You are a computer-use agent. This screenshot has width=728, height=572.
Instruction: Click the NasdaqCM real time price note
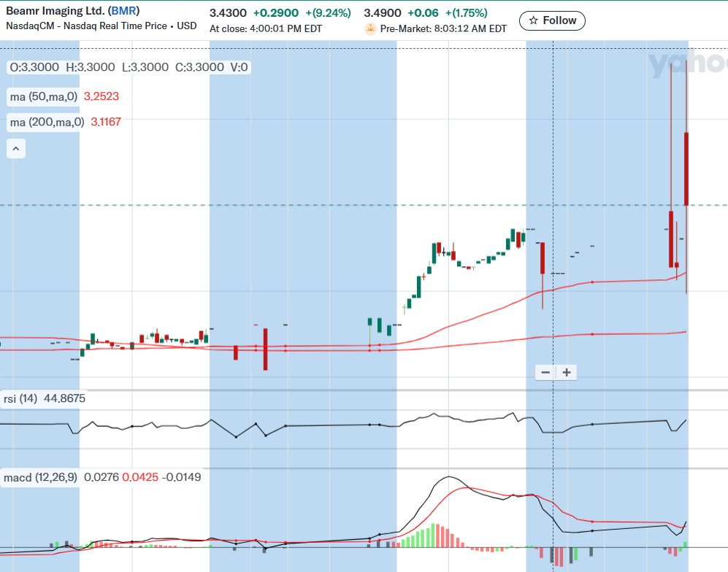(x=101, y=26)
